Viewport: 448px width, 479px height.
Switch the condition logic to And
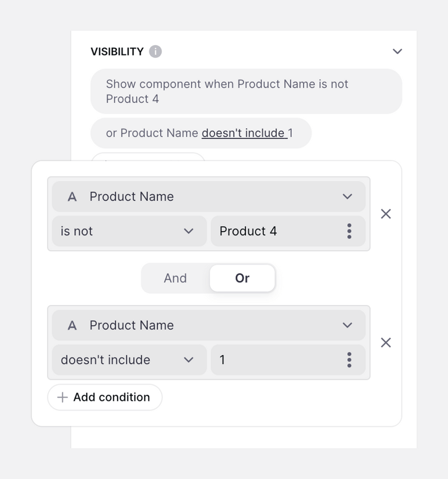pyautogui.click(x=175, y=278)
